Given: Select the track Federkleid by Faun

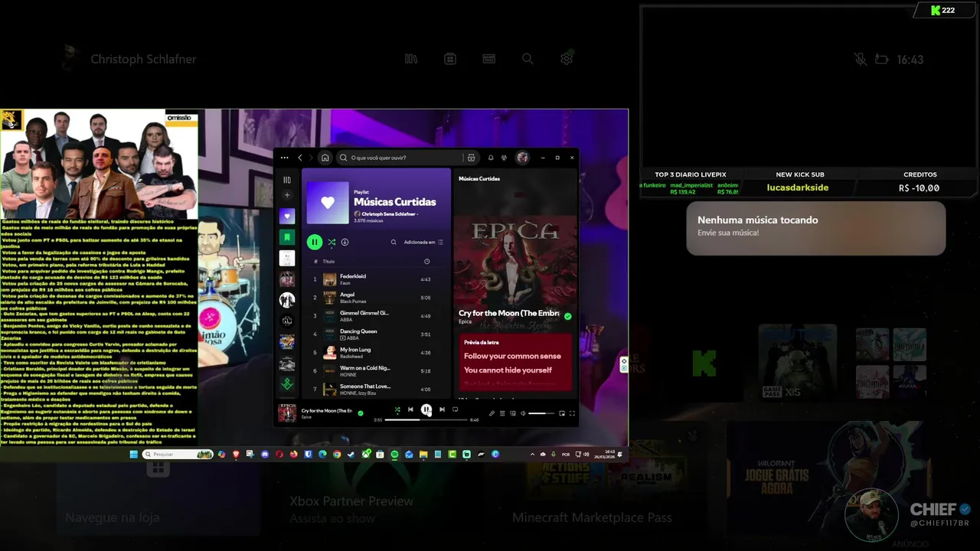Looking at the screenshot, I should pyautogui.click(x=374, y=279).
